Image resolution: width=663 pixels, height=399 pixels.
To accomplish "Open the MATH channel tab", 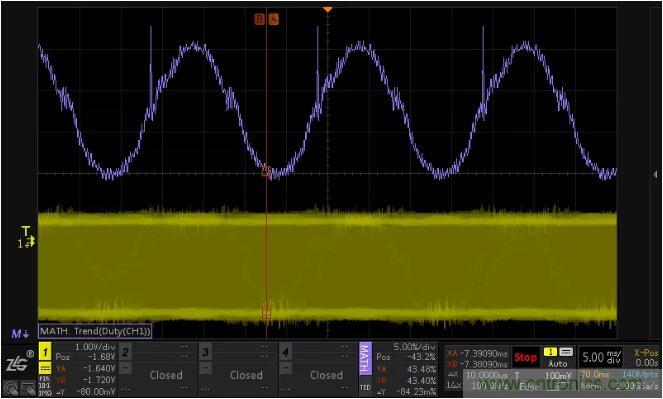I will click(365, 358).
